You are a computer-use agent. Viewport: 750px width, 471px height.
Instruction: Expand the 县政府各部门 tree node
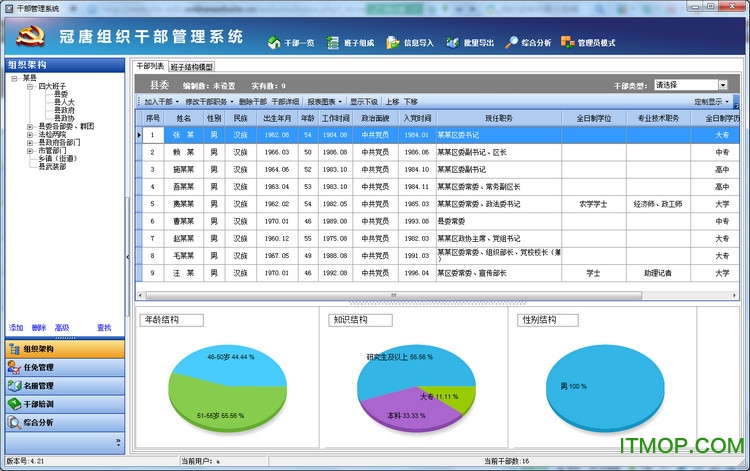(x=30, y=142)
